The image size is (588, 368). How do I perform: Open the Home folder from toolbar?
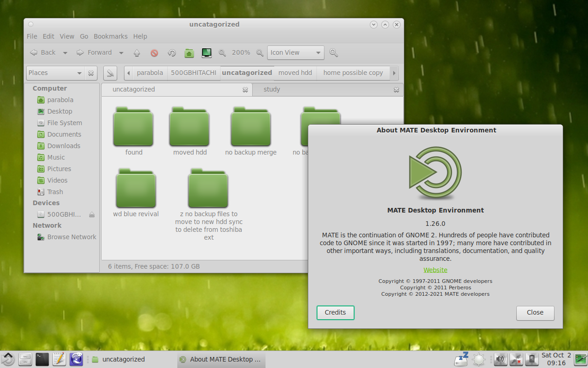point(189,53)
